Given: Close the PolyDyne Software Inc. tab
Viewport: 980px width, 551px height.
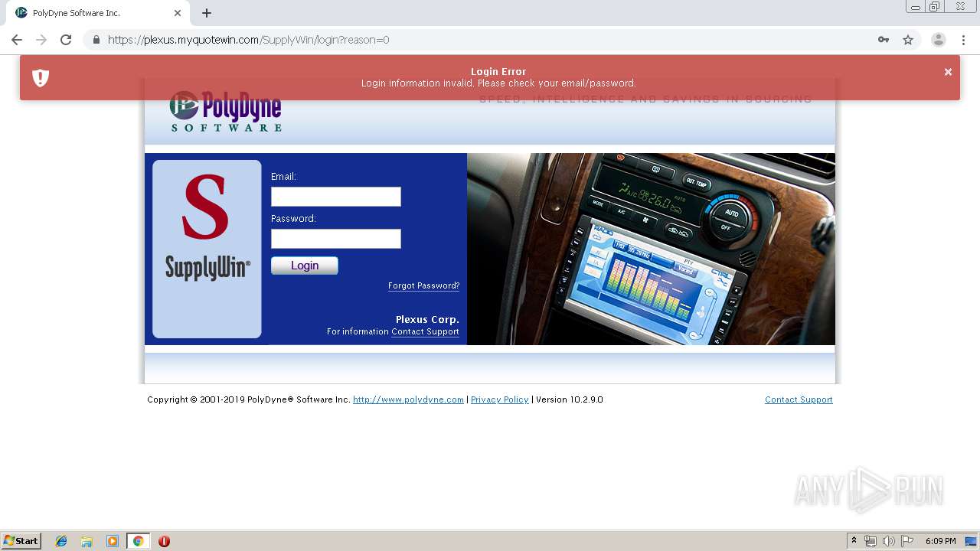Looking at the screenshot, I should (178, 13).
